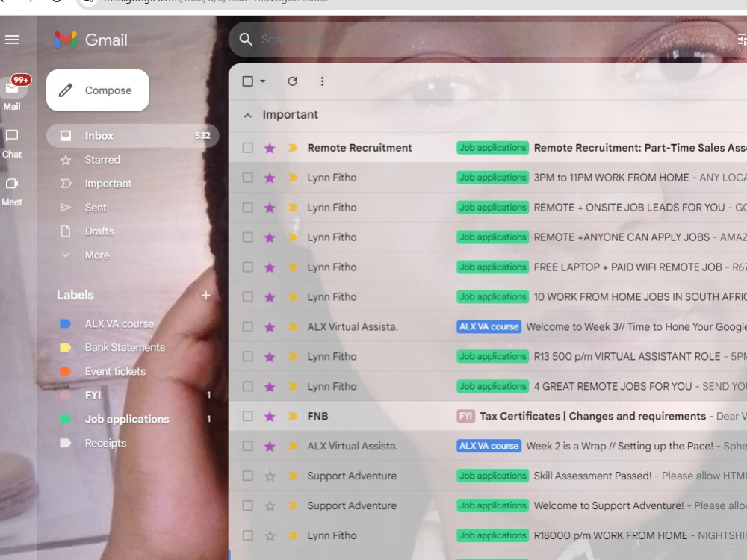Tick the select-all checkbox in toolbar

248,81
